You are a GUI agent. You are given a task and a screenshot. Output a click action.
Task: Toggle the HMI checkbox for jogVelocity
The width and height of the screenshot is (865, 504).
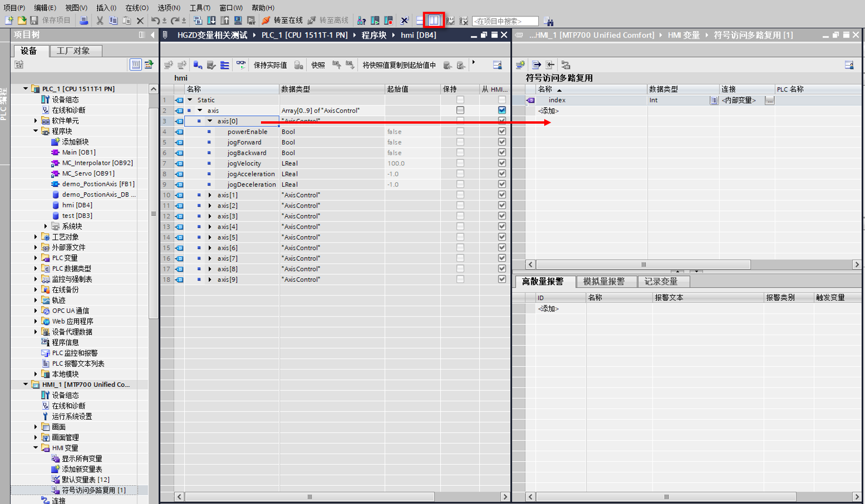pos(501,164)
